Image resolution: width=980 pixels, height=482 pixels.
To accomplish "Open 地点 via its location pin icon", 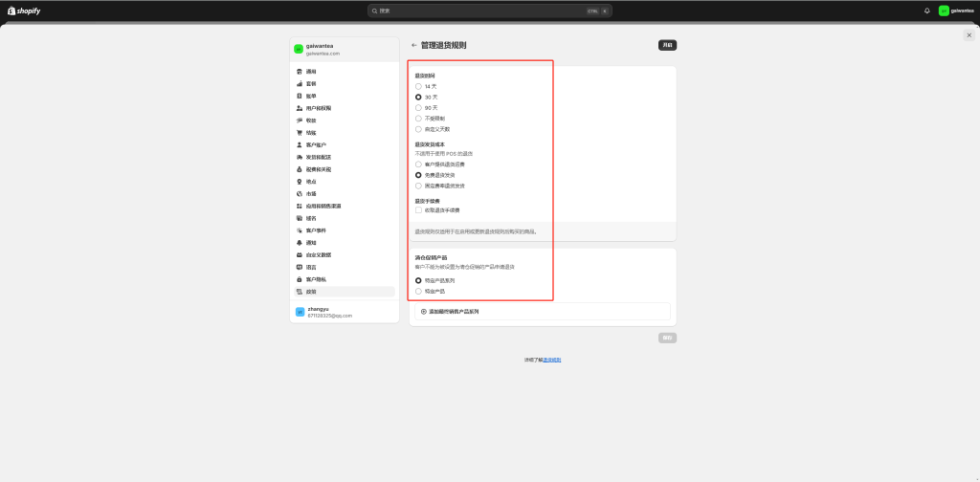I will [x=300, y=182].
